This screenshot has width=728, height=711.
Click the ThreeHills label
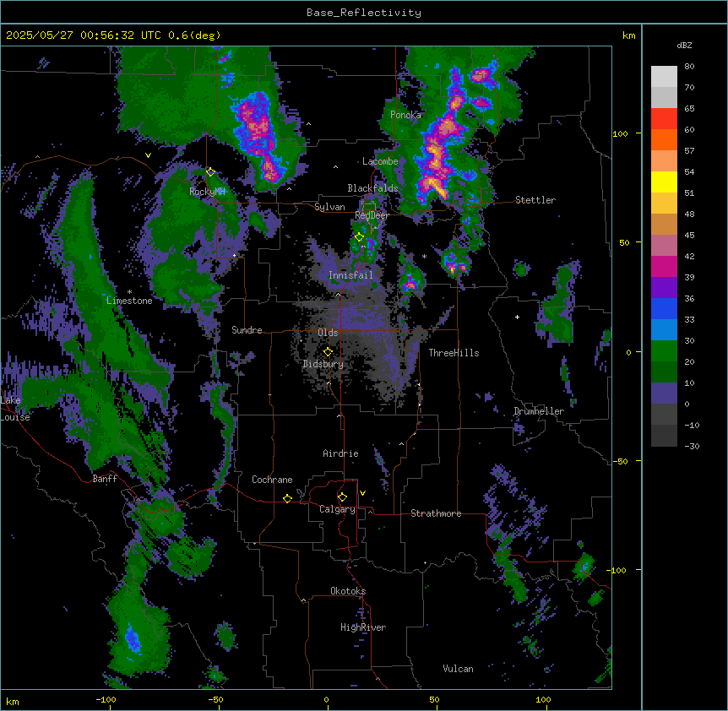pos(454,353)
